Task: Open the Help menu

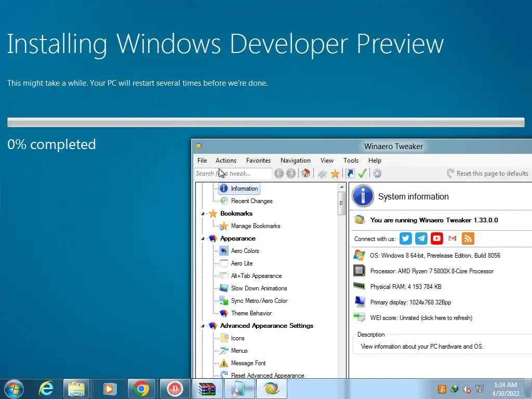Action: [x=375, y=161]
